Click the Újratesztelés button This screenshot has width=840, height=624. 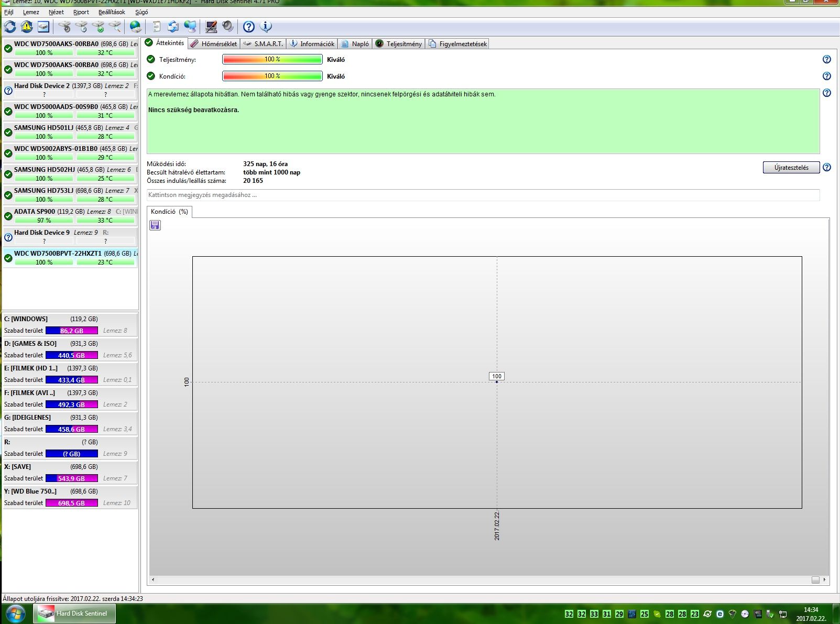pos(791,168)
